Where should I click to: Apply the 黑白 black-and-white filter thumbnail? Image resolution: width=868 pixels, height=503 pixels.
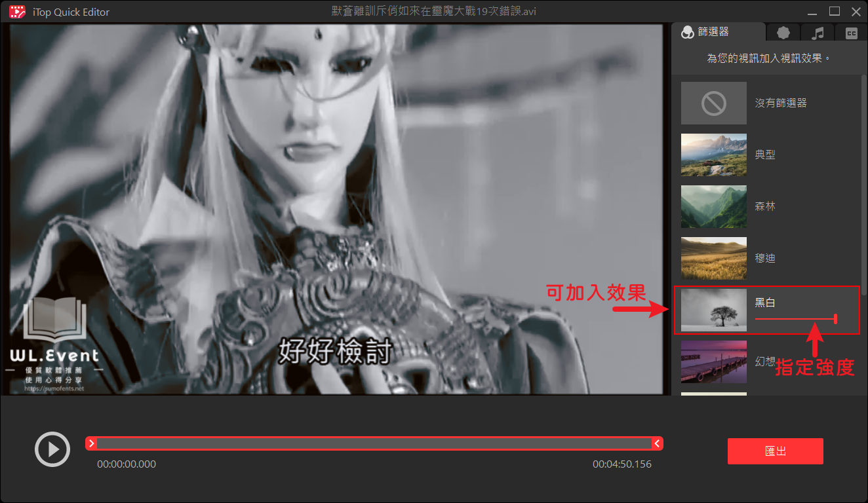tap(714, 310)
